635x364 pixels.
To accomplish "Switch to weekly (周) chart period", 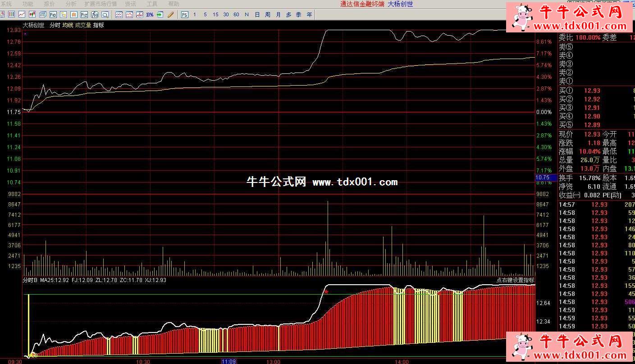I will (x=268, y=14).
